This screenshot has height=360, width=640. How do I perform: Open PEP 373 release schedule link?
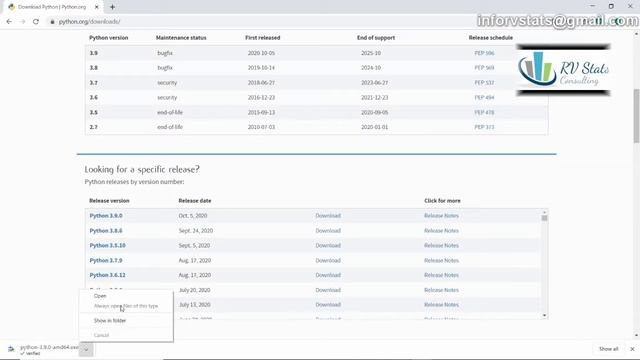click(484, 127)
